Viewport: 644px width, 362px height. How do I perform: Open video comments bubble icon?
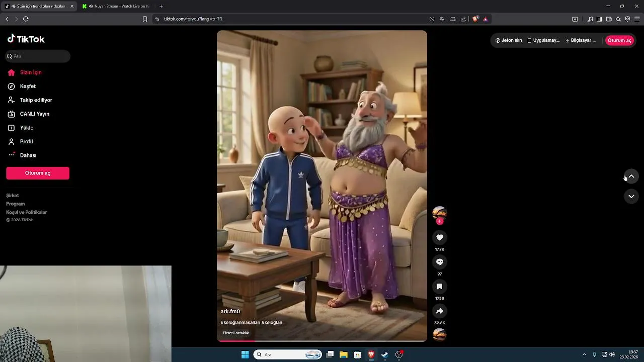[439, 262]
